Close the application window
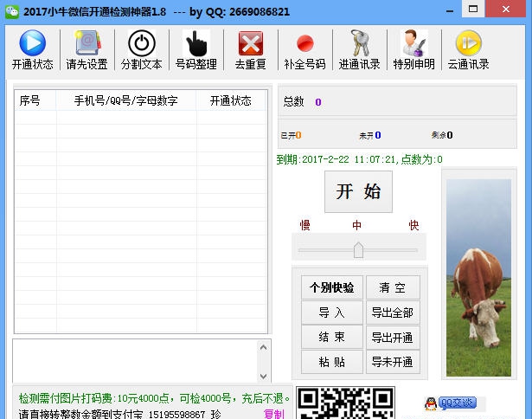Viewport: 532px width, 419px height. click(505, 9)
